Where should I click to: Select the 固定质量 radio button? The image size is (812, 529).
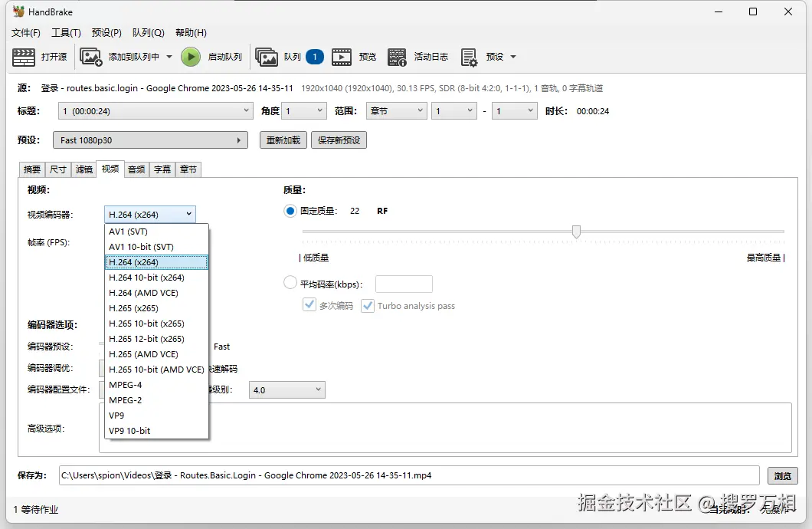pyautogui.click(x=290, y=211)
